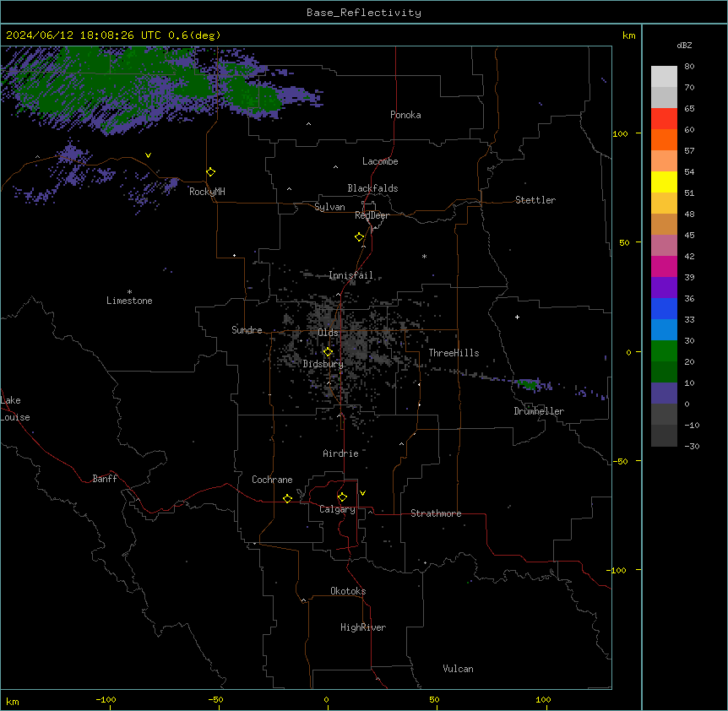Click the Sundre label
Screen dimensions: 728x711
(247, 330)
